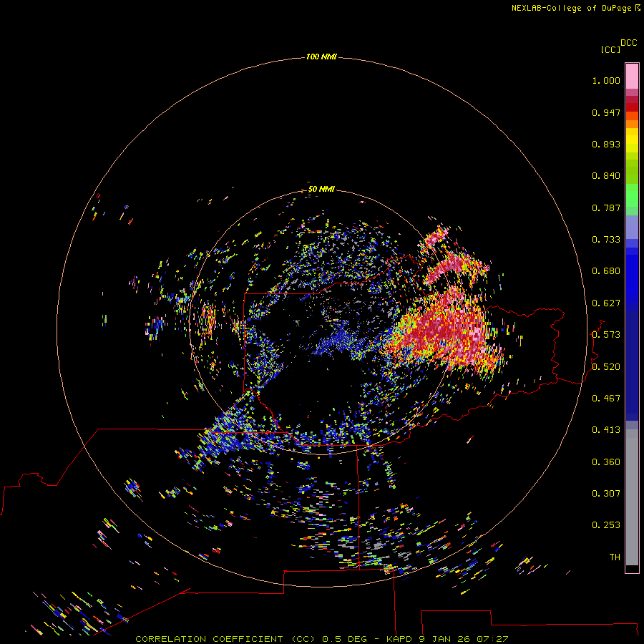This screenshot has width=644, height=644.
Task: Click the 0.360 legend value
Action: point(606,462)
